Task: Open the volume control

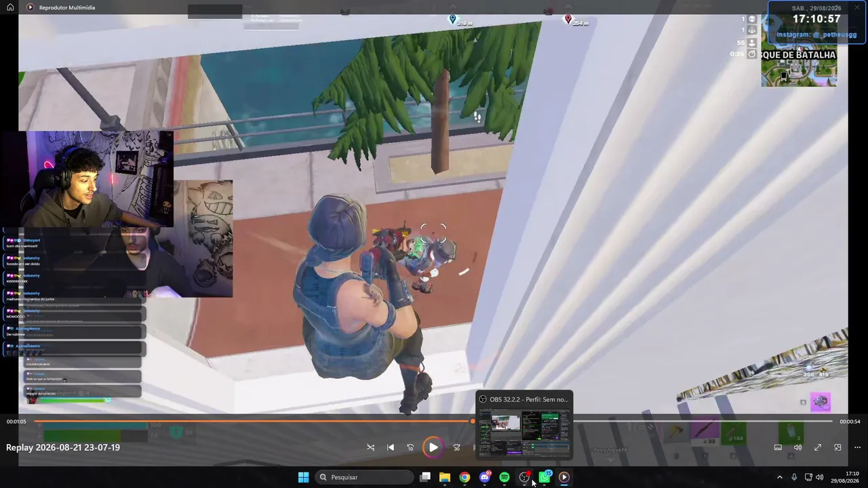Action: pyautogui.click(x=797, y=447)
